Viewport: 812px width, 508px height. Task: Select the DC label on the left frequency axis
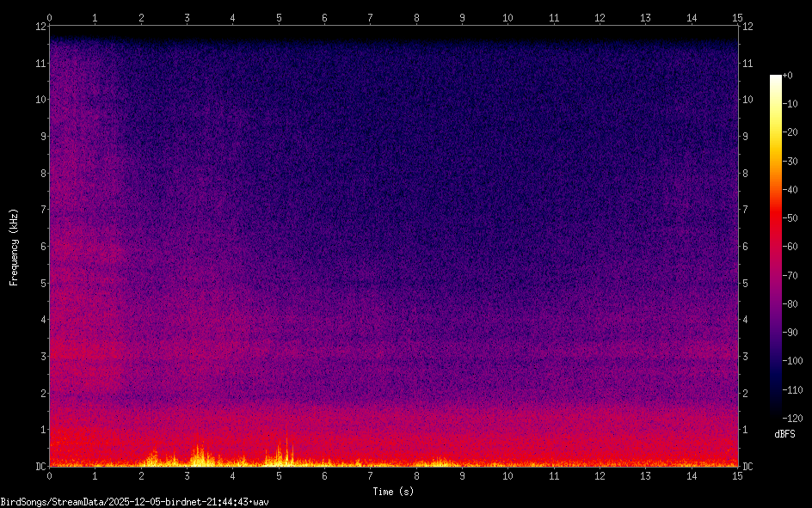click(x=40, y=467)
